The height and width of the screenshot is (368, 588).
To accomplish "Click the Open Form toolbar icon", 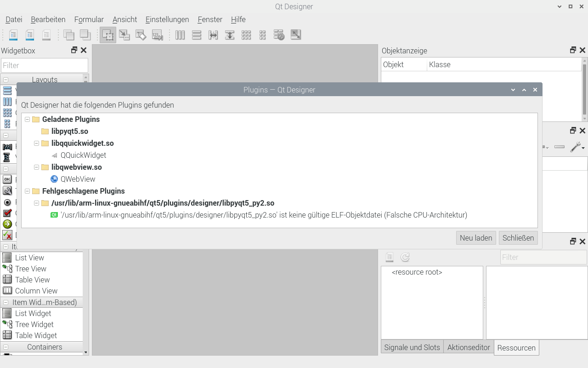I will tap(30, 35).
